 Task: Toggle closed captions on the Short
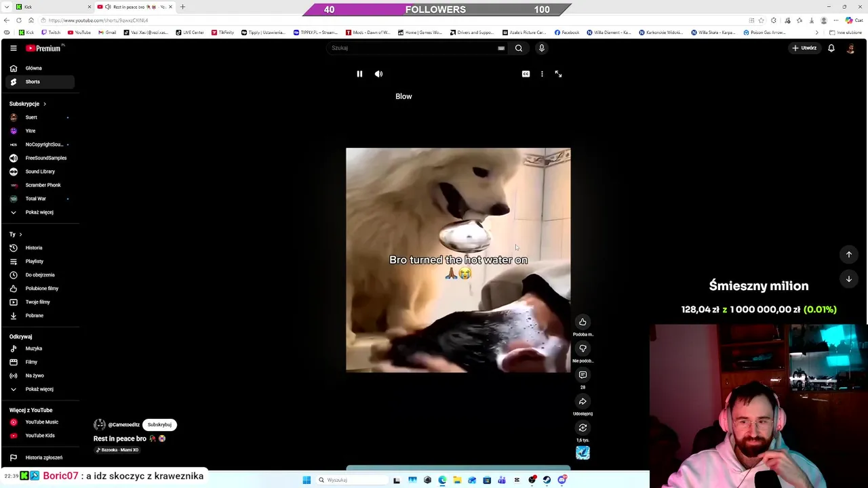pyautogui.click(x=526, y=74)
